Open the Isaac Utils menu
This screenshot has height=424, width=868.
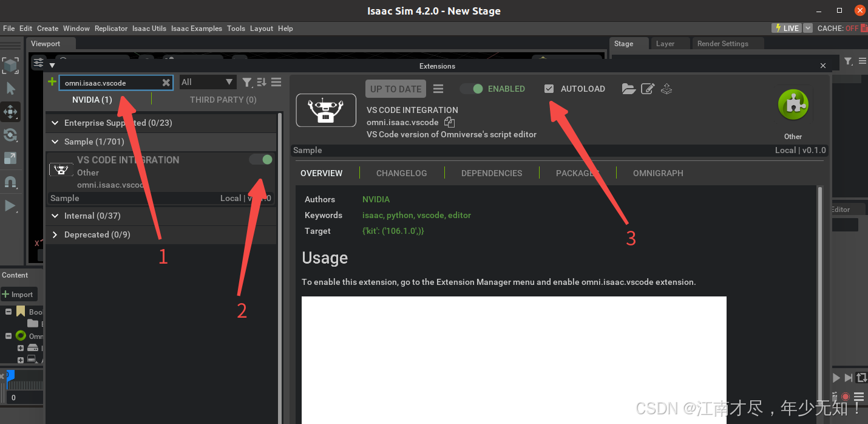(149, 29)
